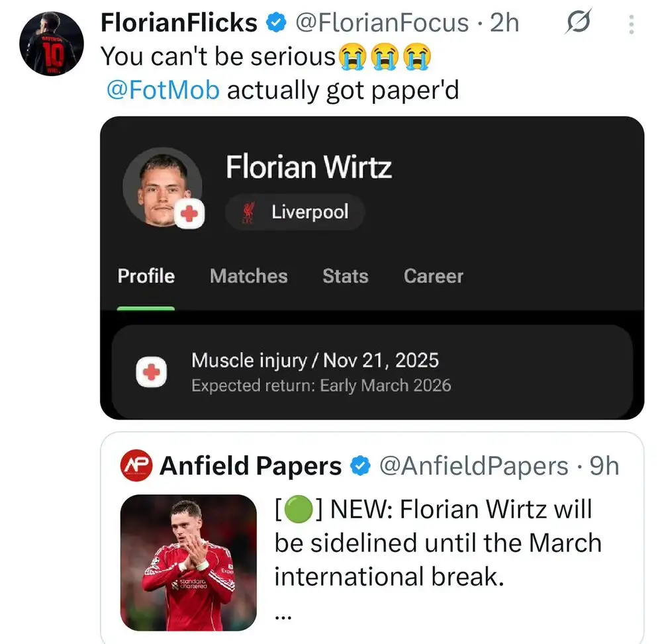Click red cross icon beside muscle injury entry
The width and height of the screenshot is (662, 644).
pos(151,371)
